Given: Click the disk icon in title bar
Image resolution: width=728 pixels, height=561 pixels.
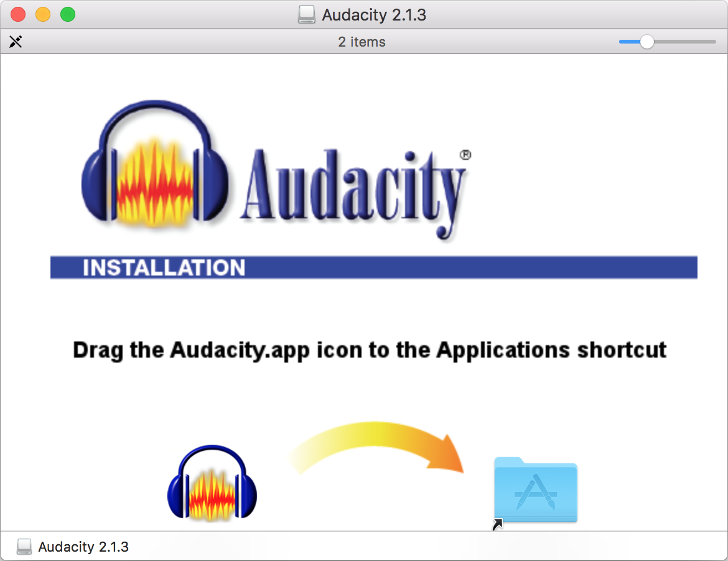Looking at the screenshot, I should pos(306,15).
